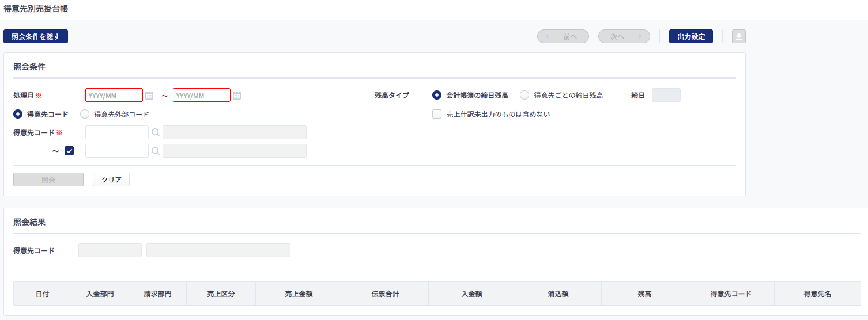Open calendar for start 処理月
Screen dimensions: 868x320
point(149,96)
